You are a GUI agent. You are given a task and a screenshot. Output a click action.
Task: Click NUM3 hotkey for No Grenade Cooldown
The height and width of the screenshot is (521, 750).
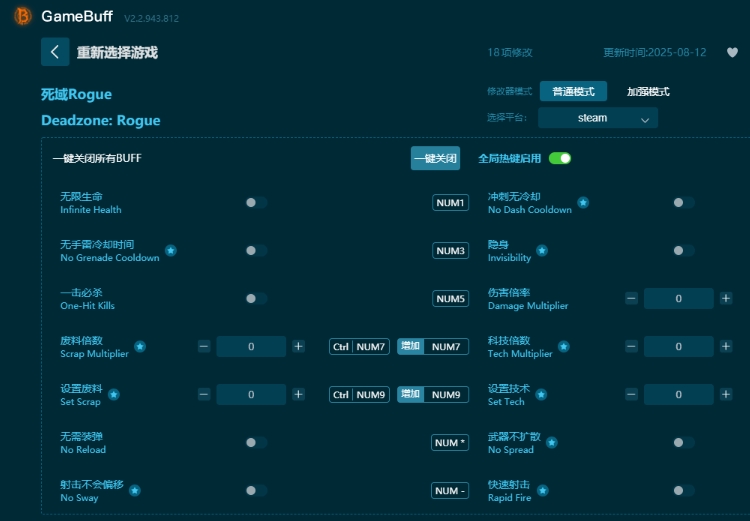[450, 250]
